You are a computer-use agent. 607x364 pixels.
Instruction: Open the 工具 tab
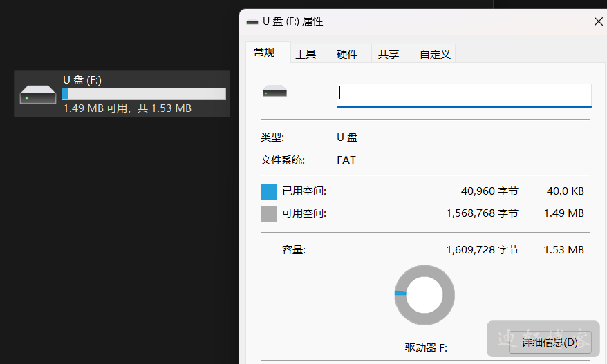point(306,54)
